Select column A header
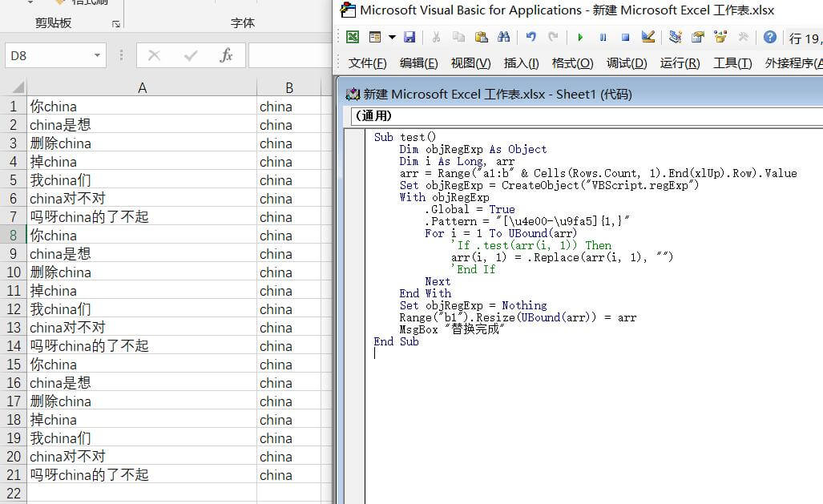The image size is (823, 504). 142,87
